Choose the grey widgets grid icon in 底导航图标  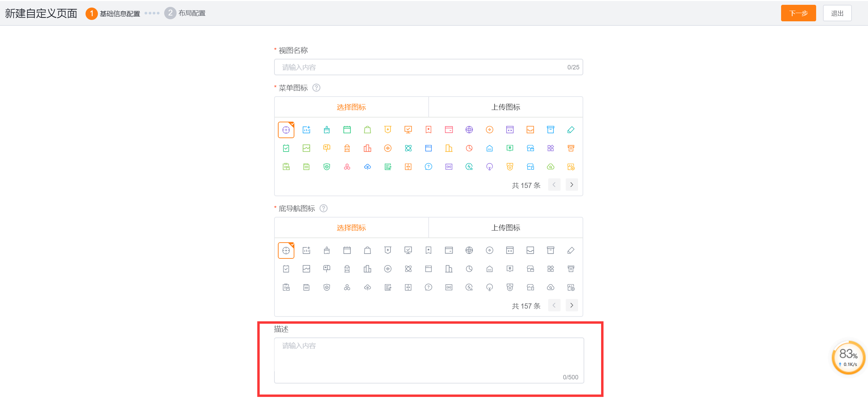point(551,269)
